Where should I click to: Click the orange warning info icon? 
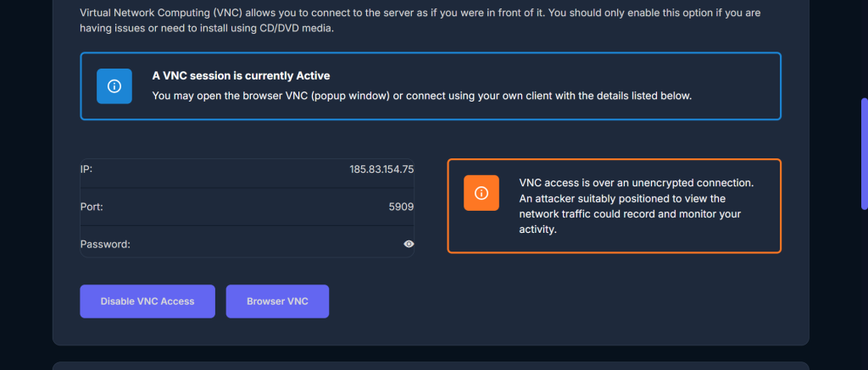[481, 193]
